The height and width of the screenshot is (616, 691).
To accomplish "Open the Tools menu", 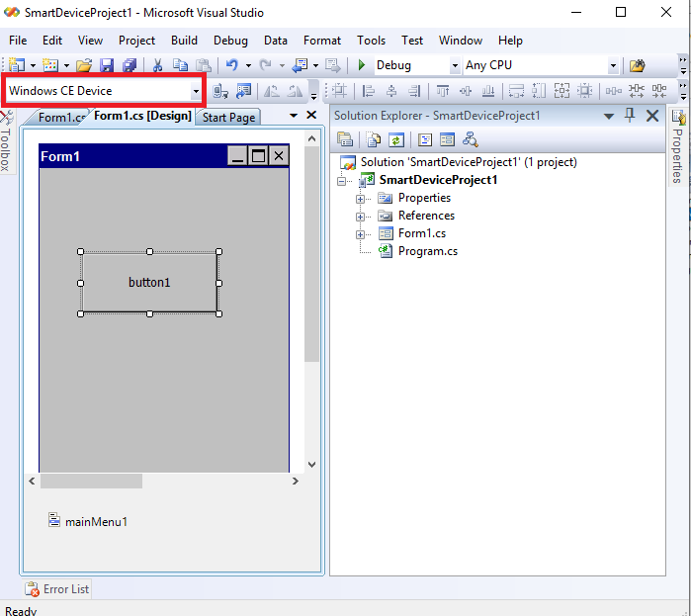I will click(x=371, y=41).
